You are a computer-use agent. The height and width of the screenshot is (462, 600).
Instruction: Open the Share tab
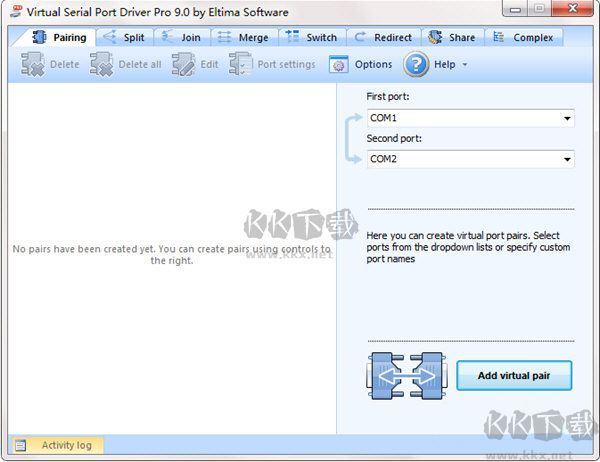[x=453, y=37]
